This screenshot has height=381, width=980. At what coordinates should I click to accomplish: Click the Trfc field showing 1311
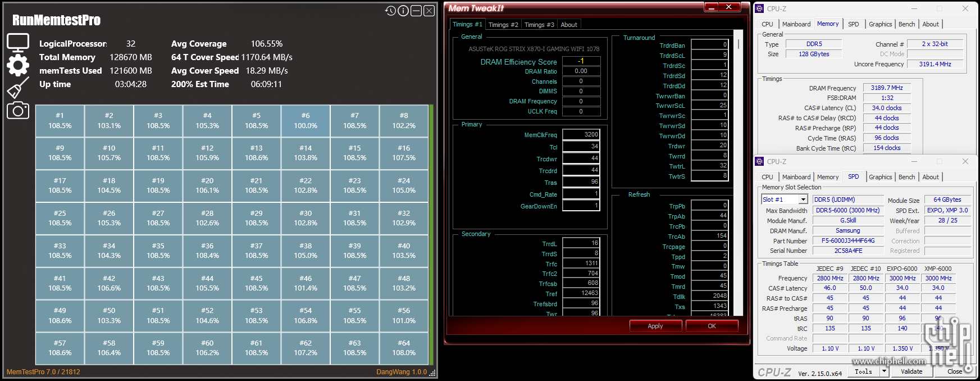(581, 264)
